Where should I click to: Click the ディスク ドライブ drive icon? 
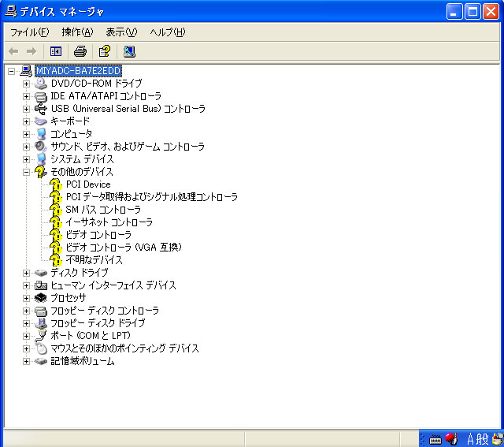click(41, 273)
